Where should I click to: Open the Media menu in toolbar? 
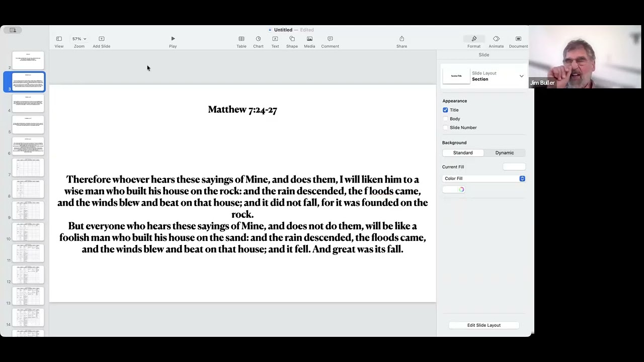(x=309, y=39)
